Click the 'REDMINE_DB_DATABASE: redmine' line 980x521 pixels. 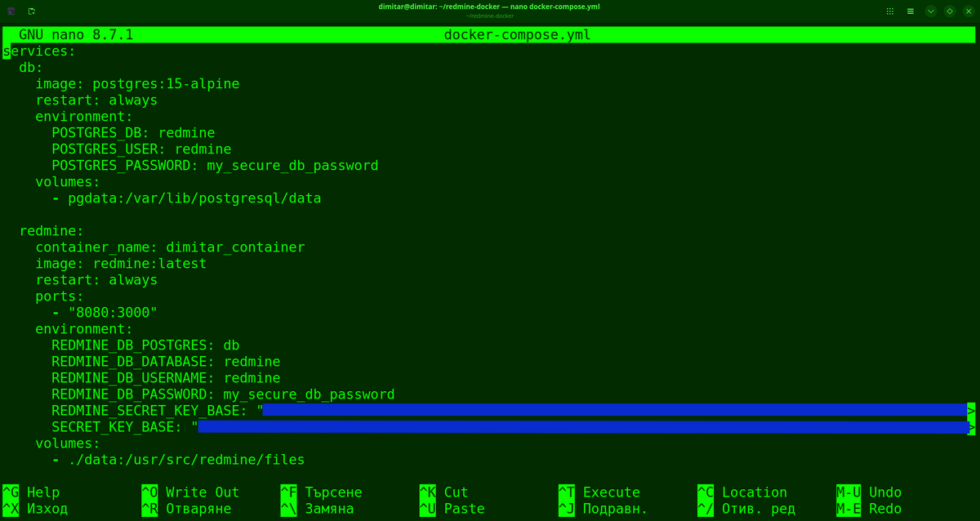point(166,362)
